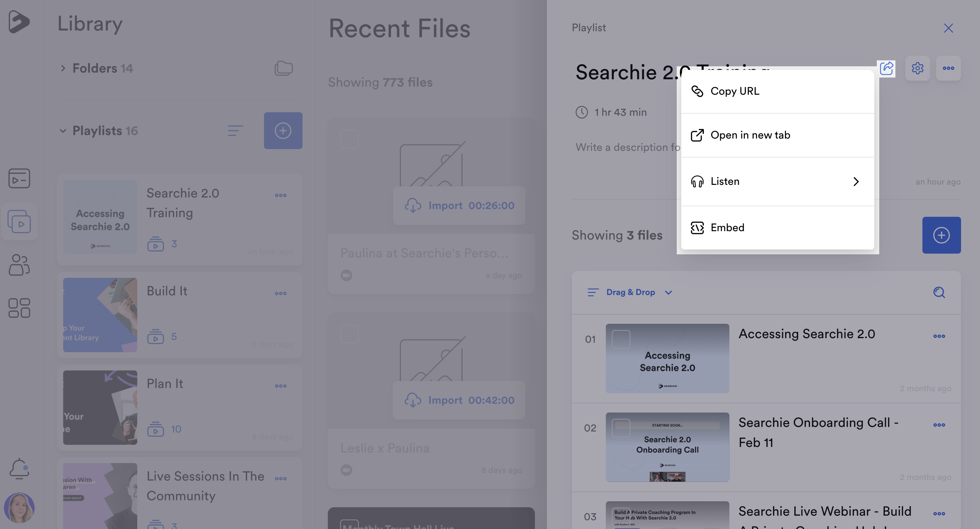Open the audience people sidebar icon
980x529 pixels.
click(19, 265)
